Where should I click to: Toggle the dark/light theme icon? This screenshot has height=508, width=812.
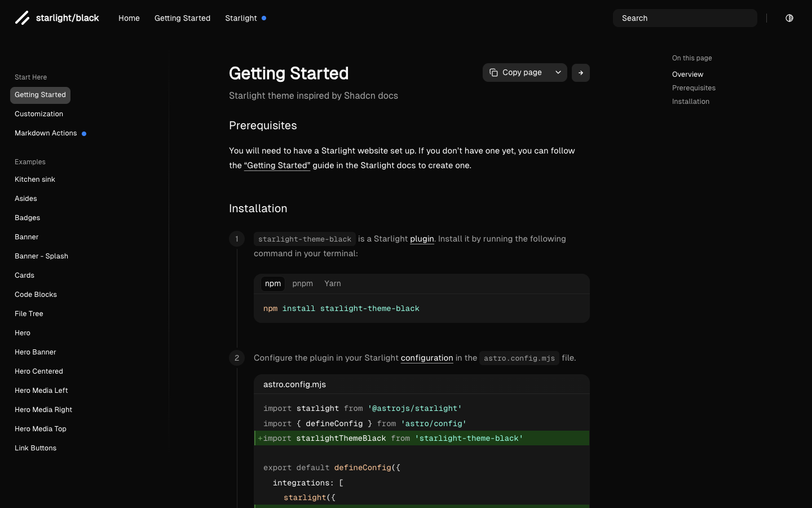click(x=789, y=18)
